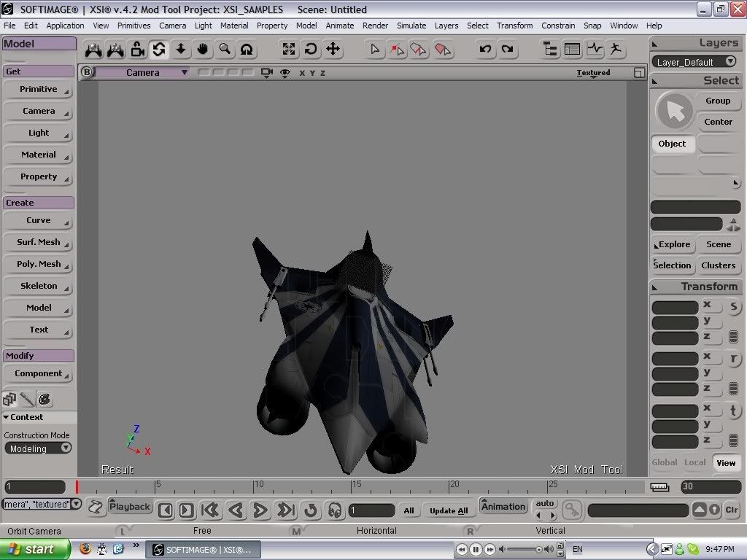Open the Playback menu button
This screenshot has height=560, width=747.
[130, 506]
